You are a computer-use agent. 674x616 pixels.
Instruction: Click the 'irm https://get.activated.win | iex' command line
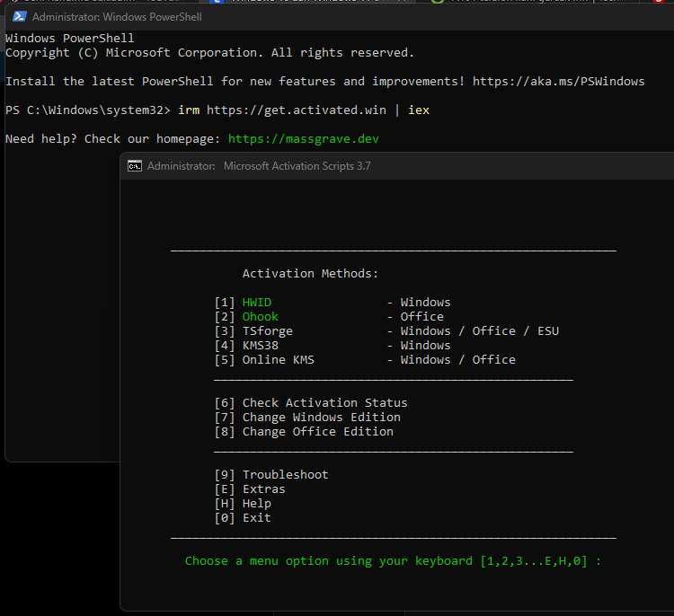(304, 110)
